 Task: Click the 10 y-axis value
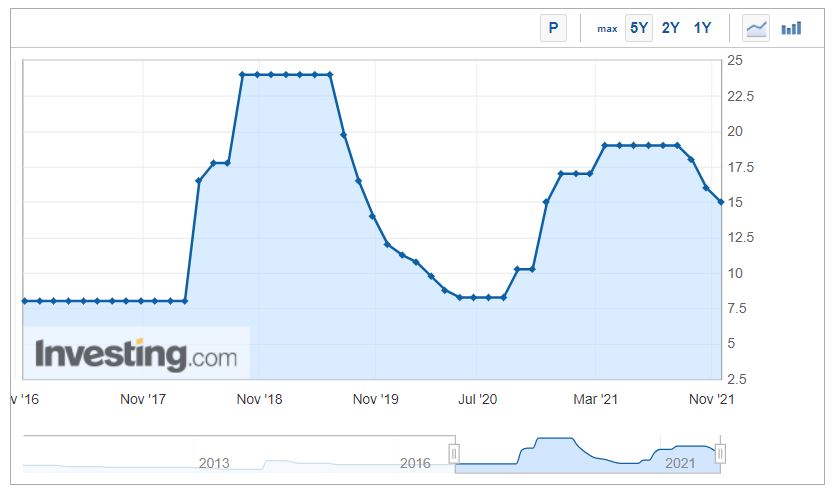click(735, 273)
